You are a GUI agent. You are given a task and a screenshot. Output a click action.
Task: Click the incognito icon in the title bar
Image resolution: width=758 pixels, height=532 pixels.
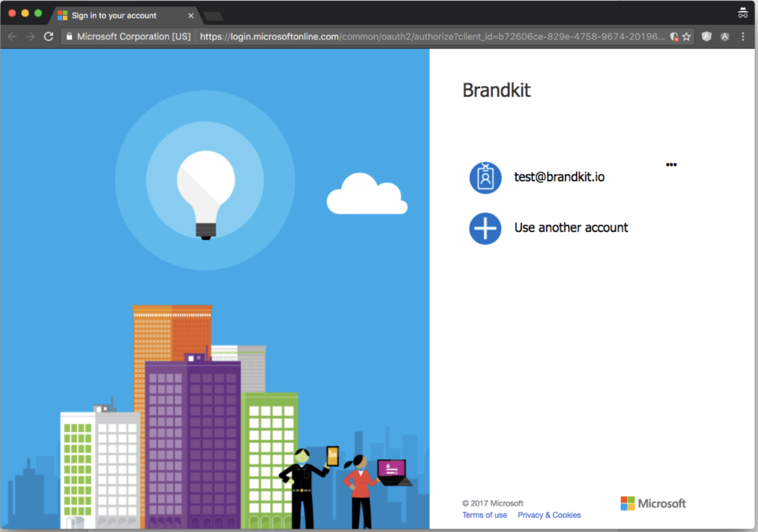pyautogui.click(x=743, y=12)
